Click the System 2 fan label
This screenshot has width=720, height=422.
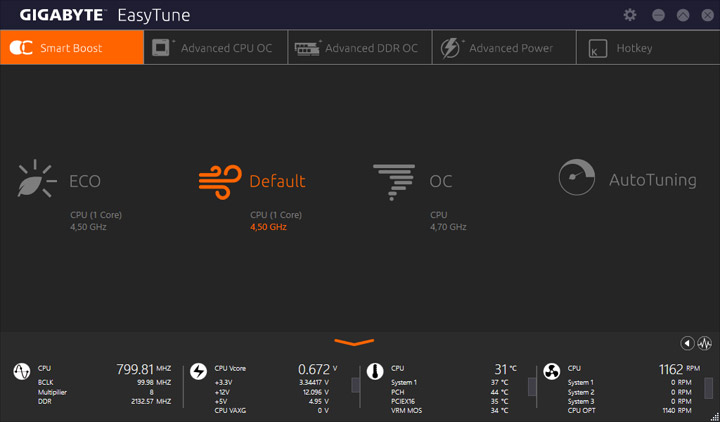[x=581, y=392]
